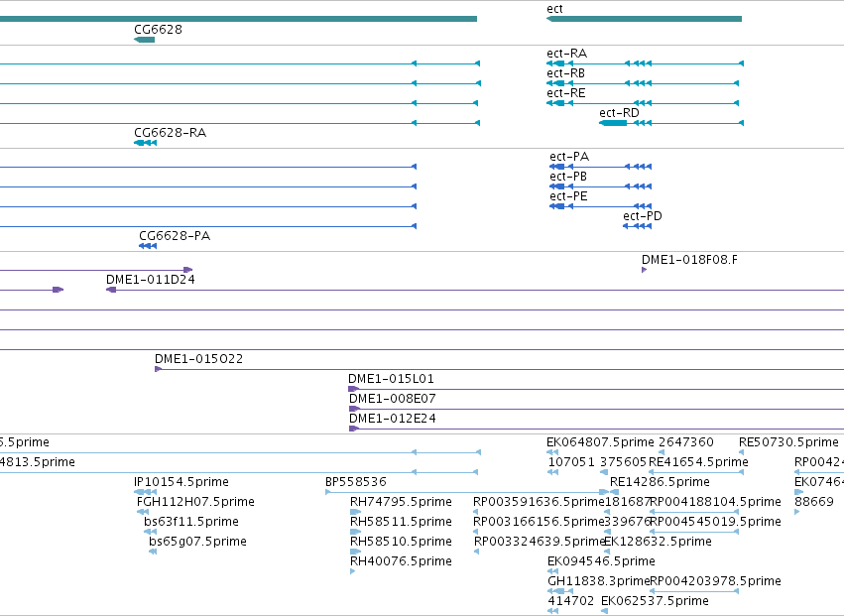Click the 339676 feature

[607, 532]
